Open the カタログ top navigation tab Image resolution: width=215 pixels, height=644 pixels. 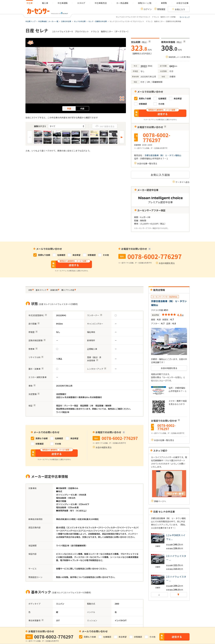tap(81, 3)
